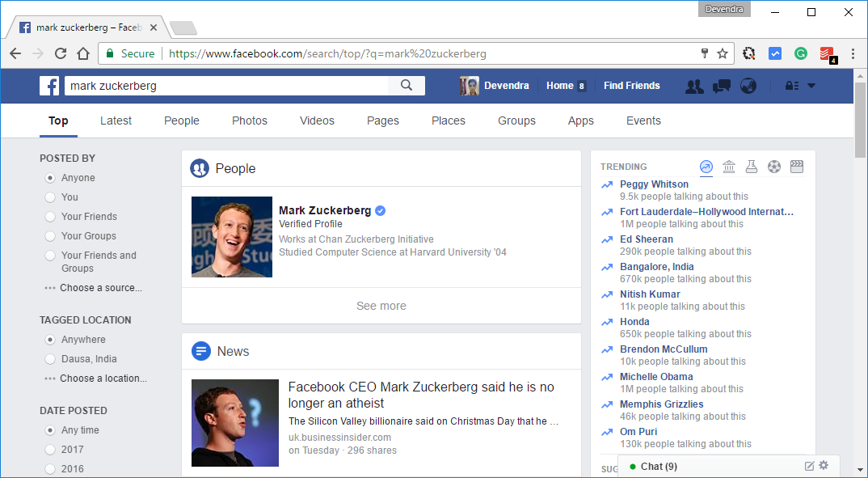Select Posted By Your Friends
Screen dimensions: 868x478
coord(50,217)
